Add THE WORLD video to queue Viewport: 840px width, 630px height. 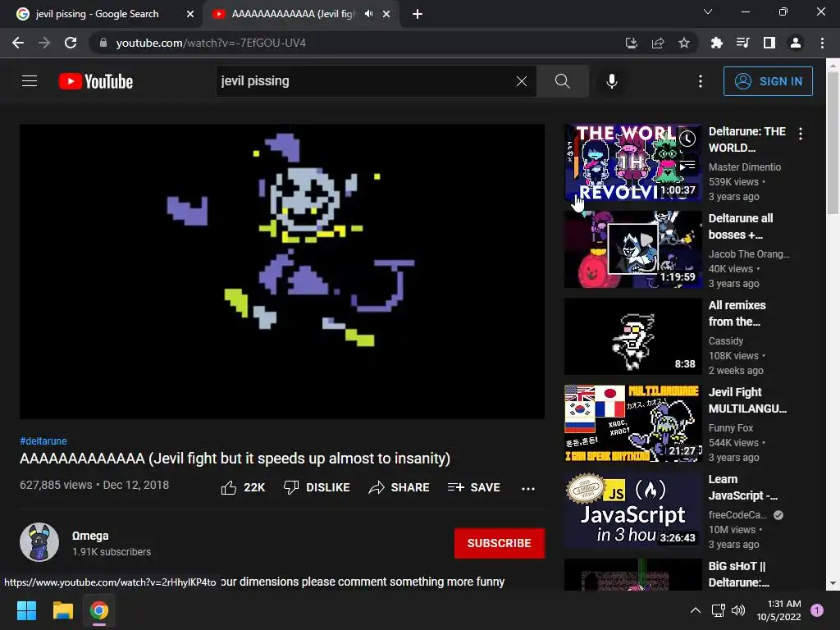687,166
